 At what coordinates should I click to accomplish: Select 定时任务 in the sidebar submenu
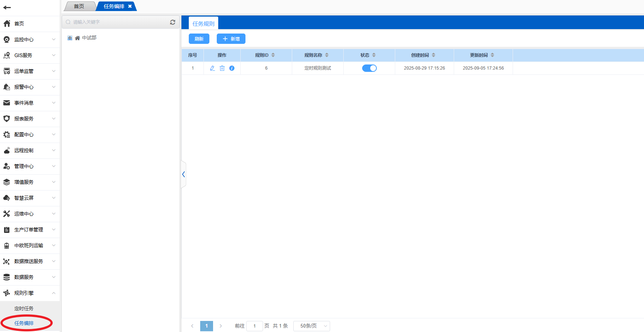coord(24,308)
